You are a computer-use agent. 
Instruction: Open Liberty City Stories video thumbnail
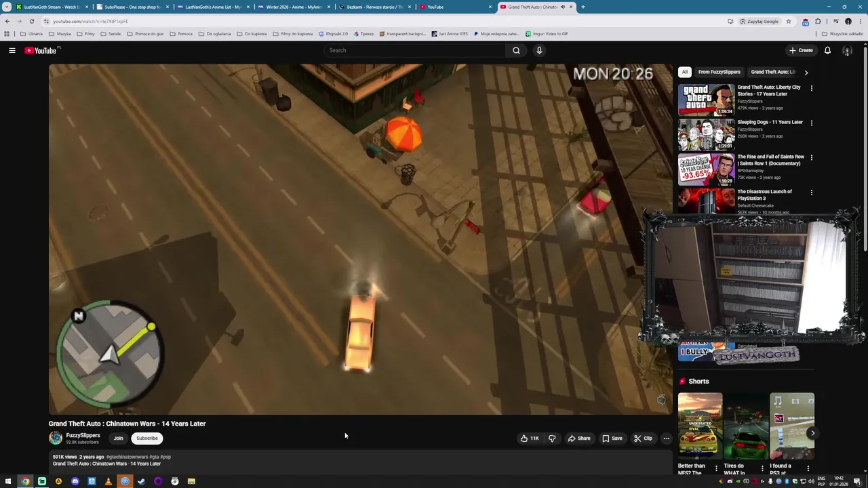(x=706, y=100)
